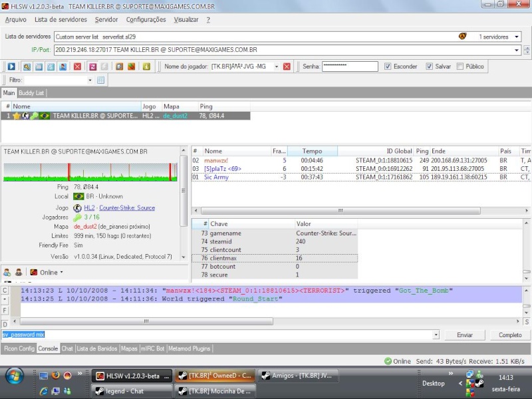Screen dimensions: 532x399
Task: Click the player list horizontal scrollbar
Action: click(340, 211)
